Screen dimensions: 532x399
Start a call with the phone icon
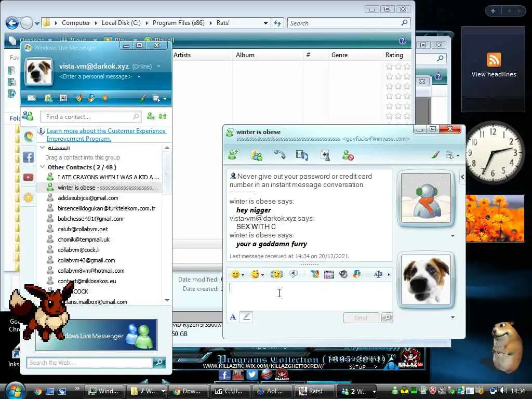[280, 155]
